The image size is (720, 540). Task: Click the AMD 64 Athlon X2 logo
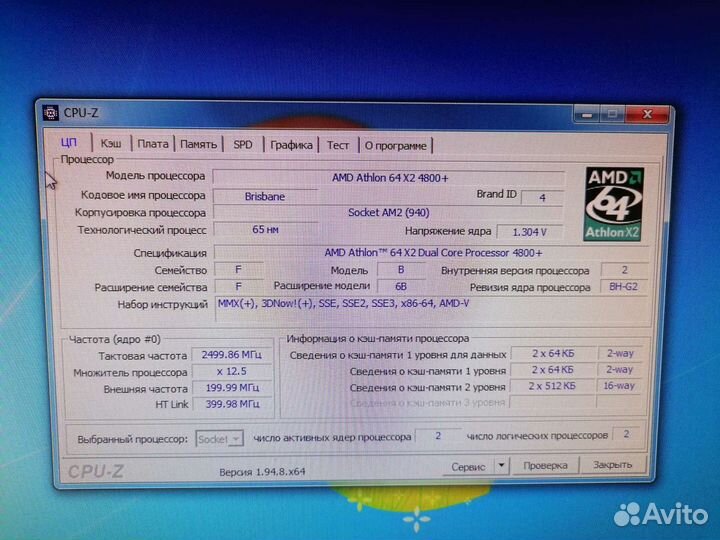click(x=614, y=204)
